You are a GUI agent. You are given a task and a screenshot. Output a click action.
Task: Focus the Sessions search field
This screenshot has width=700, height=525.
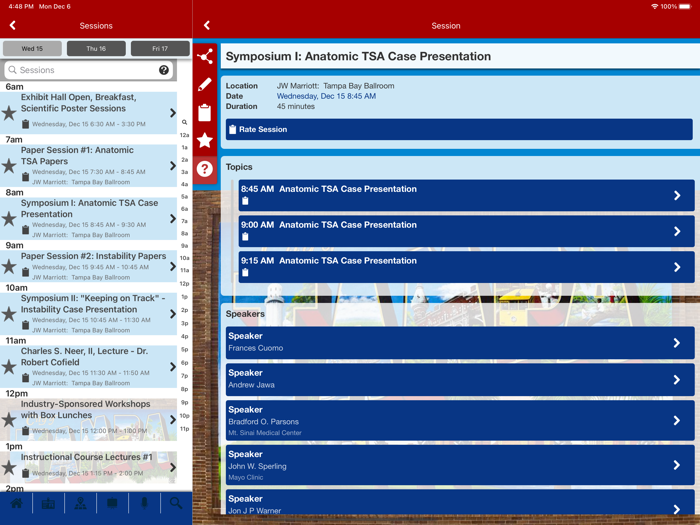[88, 70]
